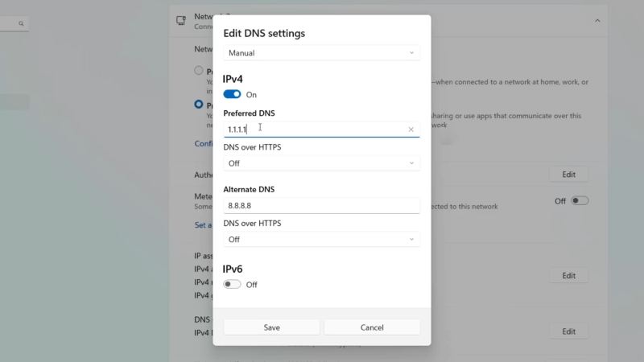Collapse the network section chevron in Settings
Viewport: 644px width, 362px height.
(597, 21)
